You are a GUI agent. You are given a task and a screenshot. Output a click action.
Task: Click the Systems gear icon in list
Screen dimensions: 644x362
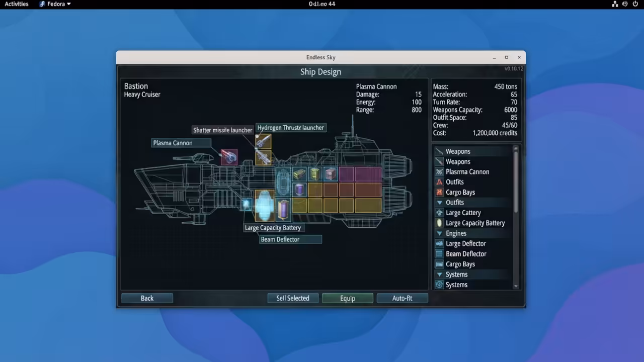[x=439, y=285]
